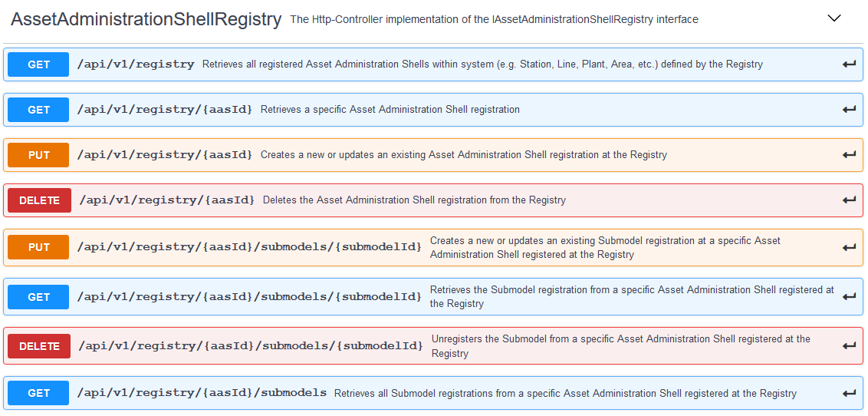Click the arrow icon on PUT submodels/{submodelId} row
Image resolution: width=868 pixels, height=416 pixels.
pyautogui.click(x=849, y=247)
